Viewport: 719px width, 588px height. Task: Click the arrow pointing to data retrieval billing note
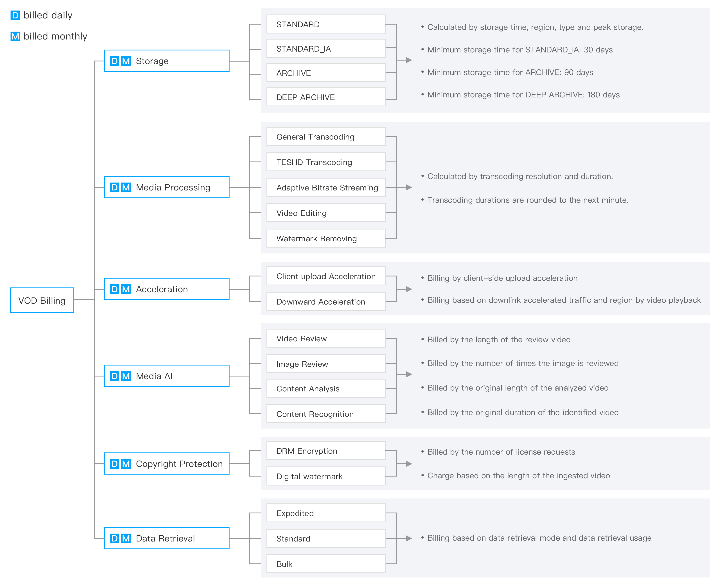point(409,538)
